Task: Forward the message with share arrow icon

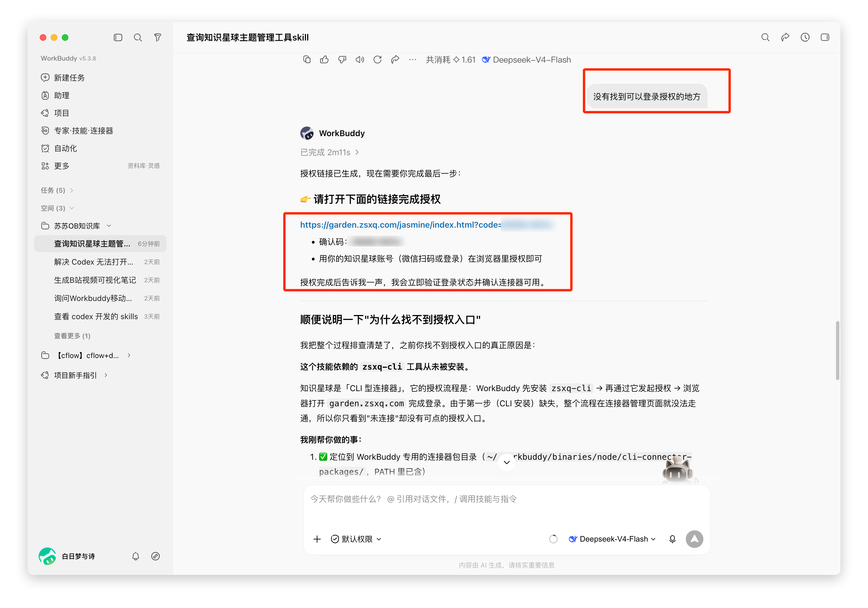Action: tap(395, 60)
